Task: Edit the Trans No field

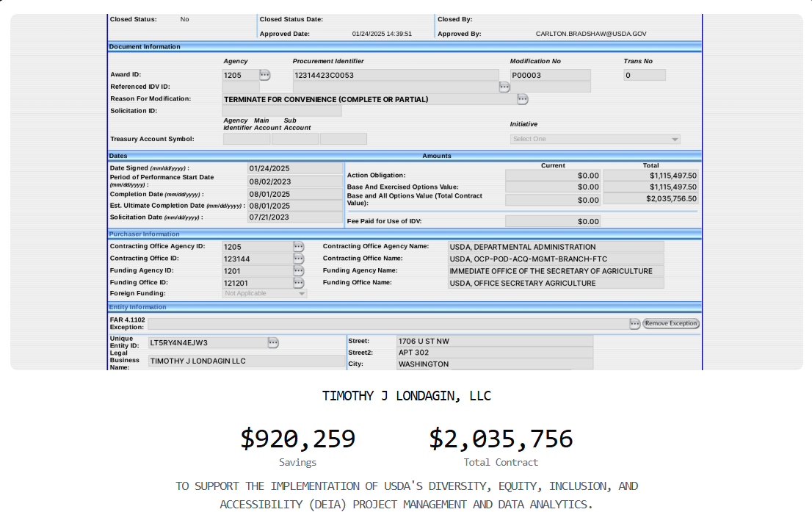Action: click(x=643, y=74)
